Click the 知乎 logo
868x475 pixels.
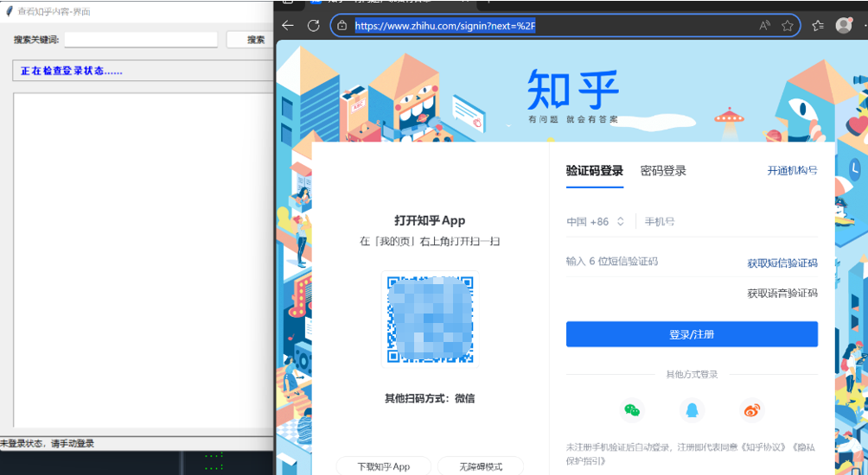pos(572,90)
